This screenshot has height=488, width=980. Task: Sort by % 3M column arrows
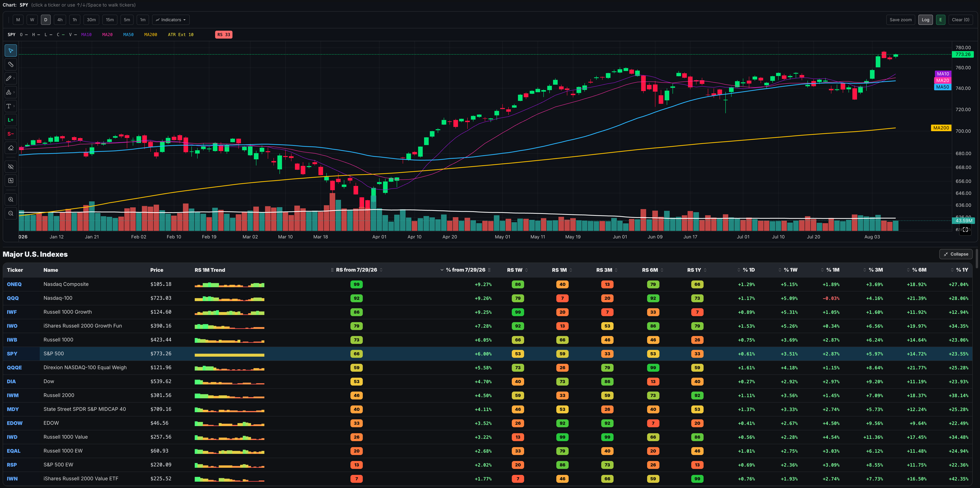point(865,270)
